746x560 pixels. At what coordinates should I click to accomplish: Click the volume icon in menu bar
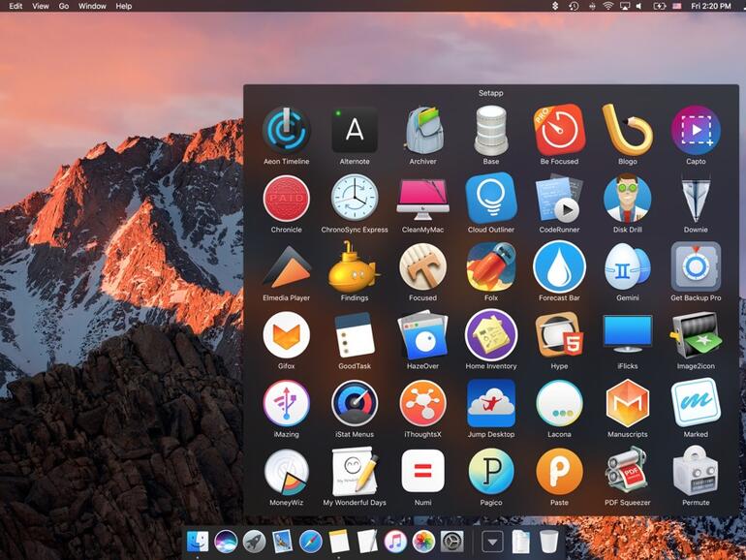[639, 6]
